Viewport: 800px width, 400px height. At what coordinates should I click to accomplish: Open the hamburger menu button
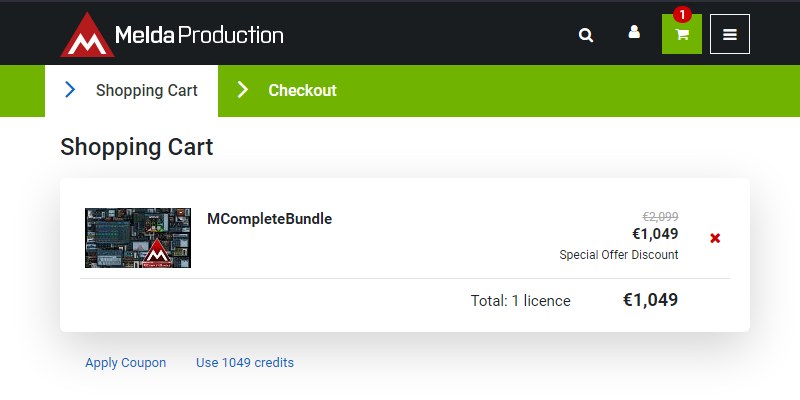(x=730, y=35)
